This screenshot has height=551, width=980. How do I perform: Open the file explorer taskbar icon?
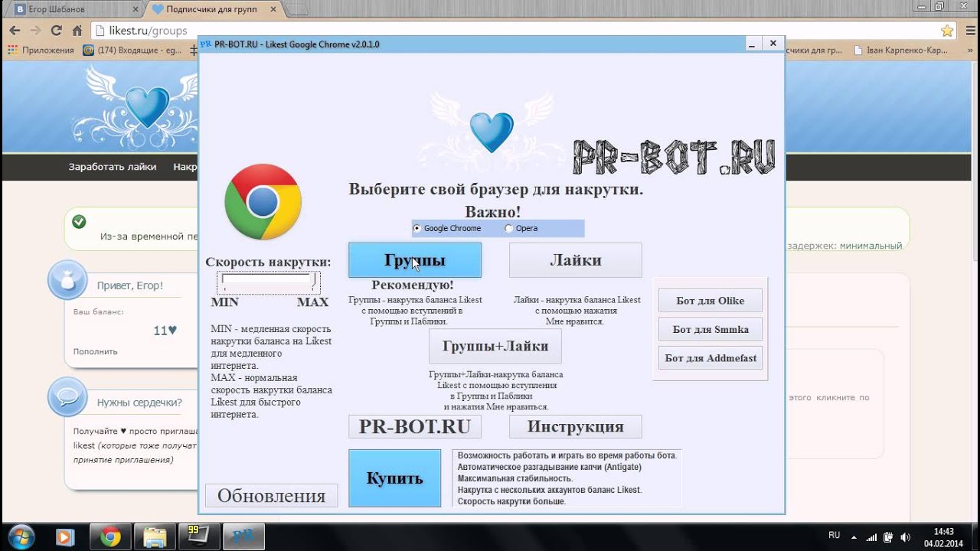click(x=155, y=537)
